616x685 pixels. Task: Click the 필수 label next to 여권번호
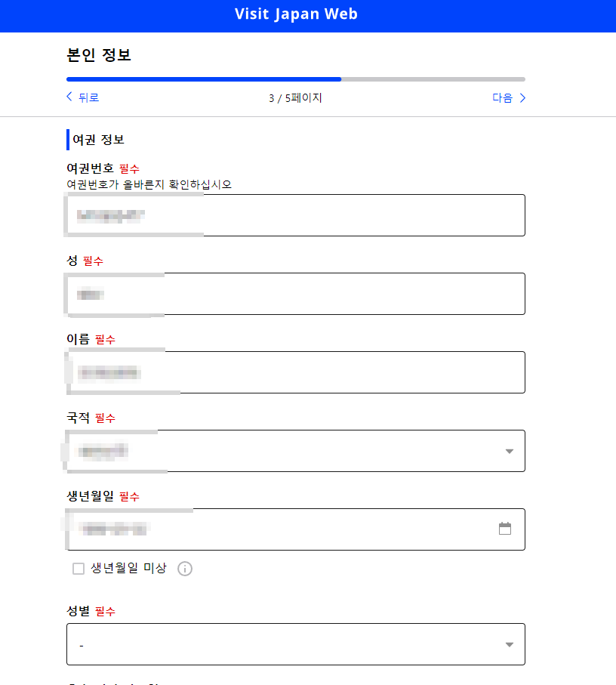click(x=128, y=168)
